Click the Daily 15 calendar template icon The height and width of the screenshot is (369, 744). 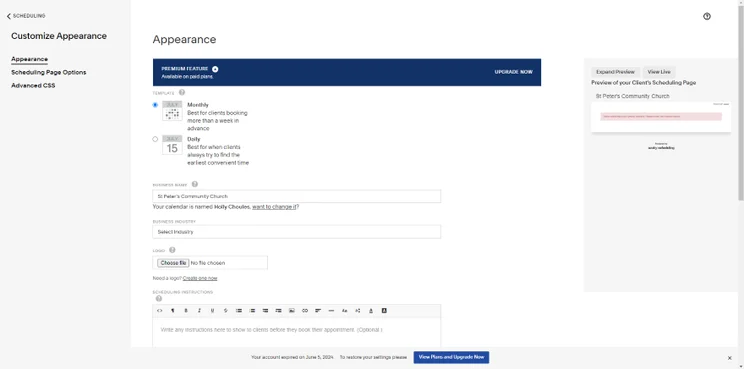click(172, 145)
